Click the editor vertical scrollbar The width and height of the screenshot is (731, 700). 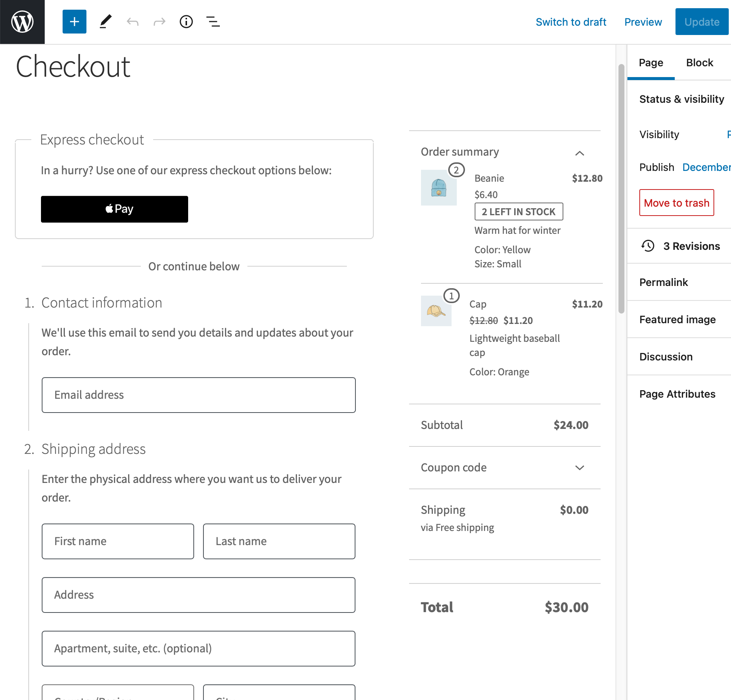pyautogui.click(x=621, y=189)
